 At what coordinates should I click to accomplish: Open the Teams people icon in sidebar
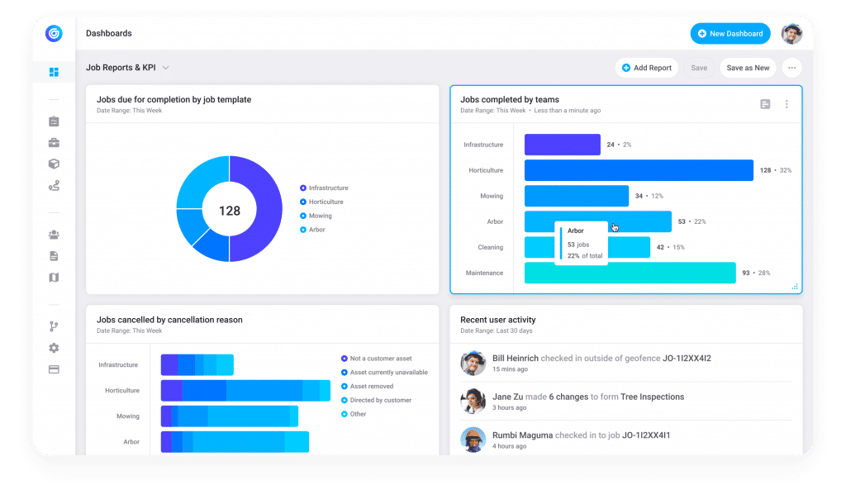click(x=54, y=234)
